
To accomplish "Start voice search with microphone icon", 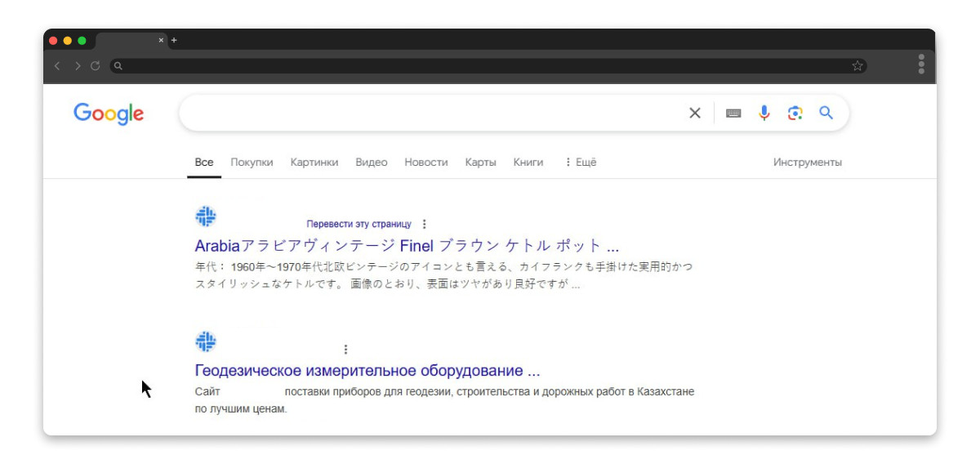I will [x=764, y=114].
